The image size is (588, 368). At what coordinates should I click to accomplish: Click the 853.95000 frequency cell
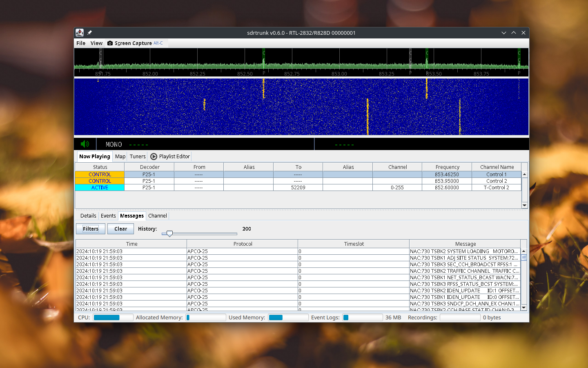447,181
